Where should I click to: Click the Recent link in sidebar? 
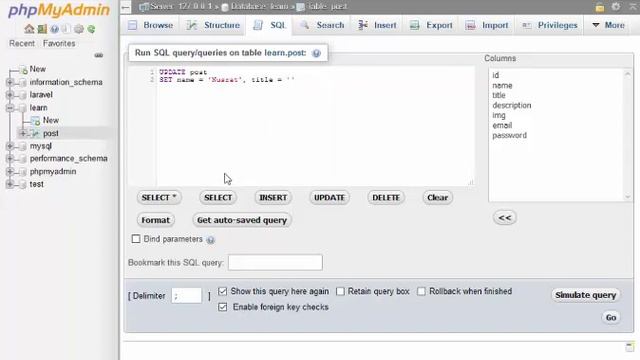pos(22,43)
